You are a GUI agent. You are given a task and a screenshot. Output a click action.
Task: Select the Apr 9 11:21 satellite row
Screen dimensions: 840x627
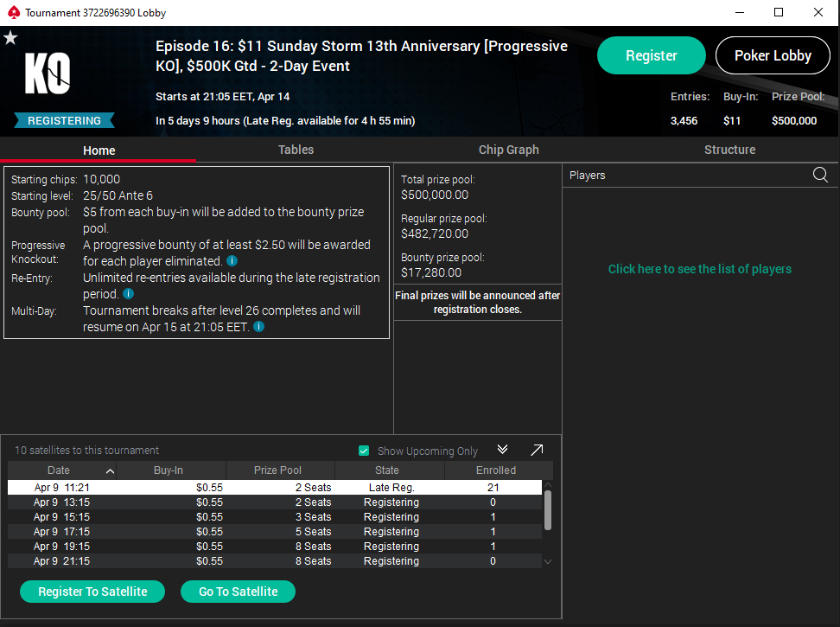[x=274, y=487]
